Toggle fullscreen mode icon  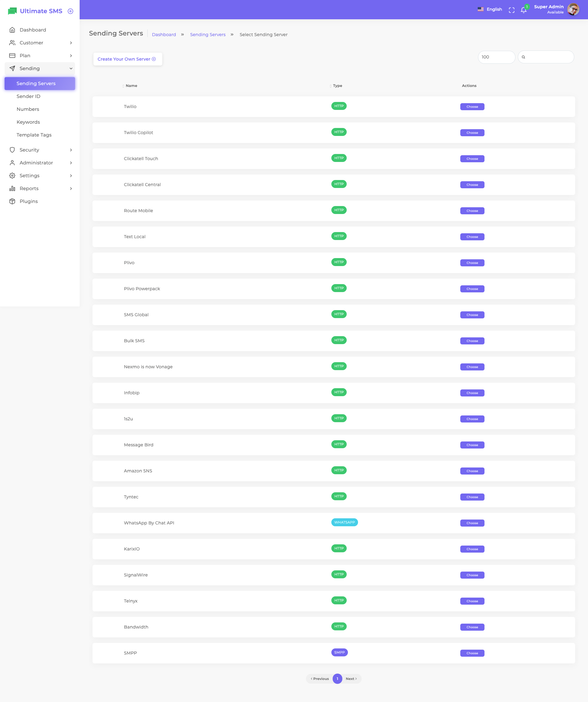511,10
